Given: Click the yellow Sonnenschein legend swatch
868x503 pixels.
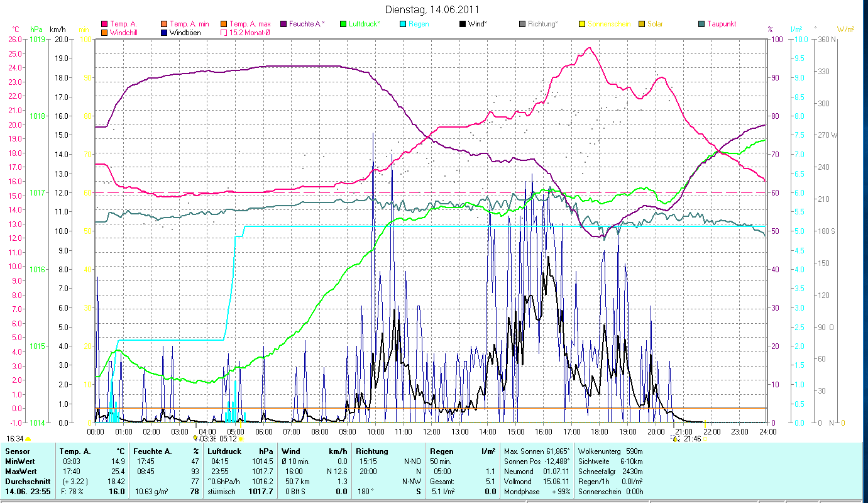Looking at the screenshot, I should [582, 25].
